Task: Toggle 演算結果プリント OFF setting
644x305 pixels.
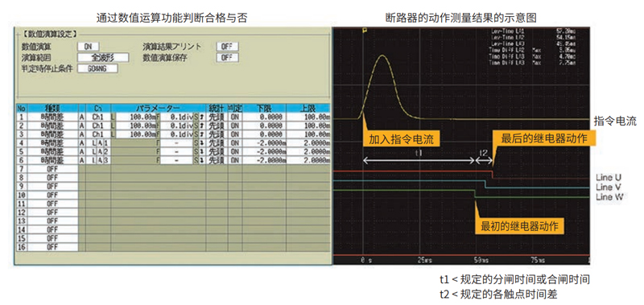Action: 227,47
